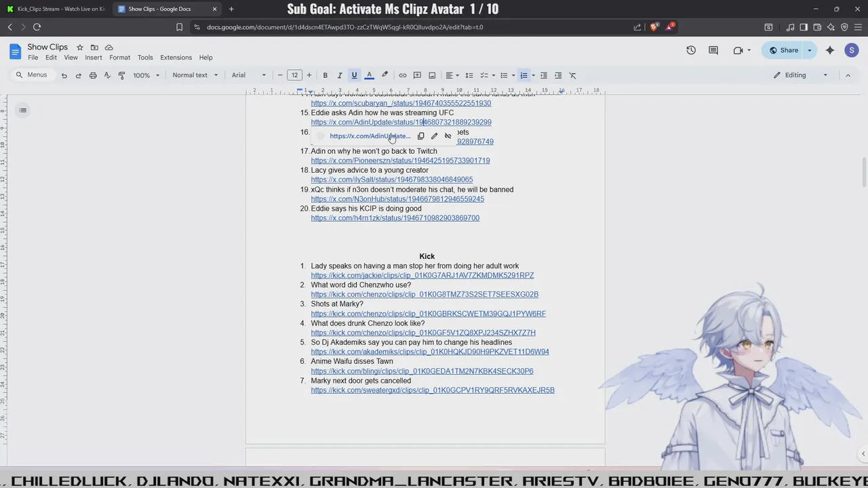
Task: Show all comments panel
Action: pos(713,50)
